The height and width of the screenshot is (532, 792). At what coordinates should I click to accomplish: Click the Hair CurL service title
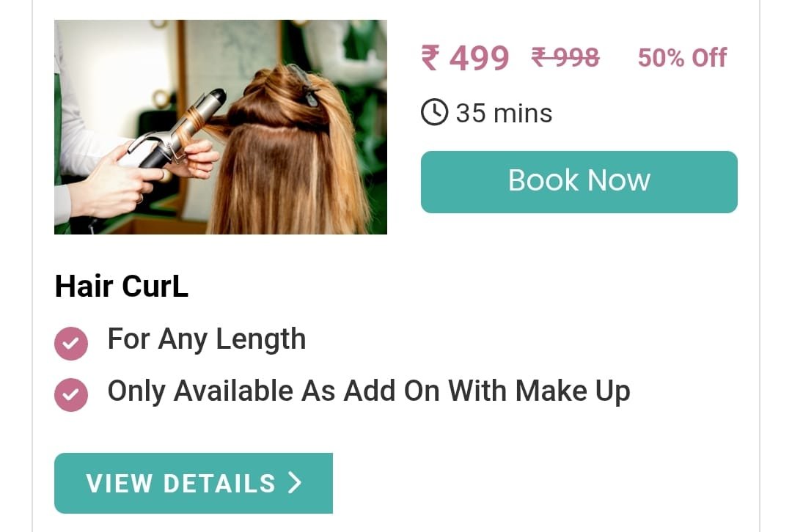121,287
